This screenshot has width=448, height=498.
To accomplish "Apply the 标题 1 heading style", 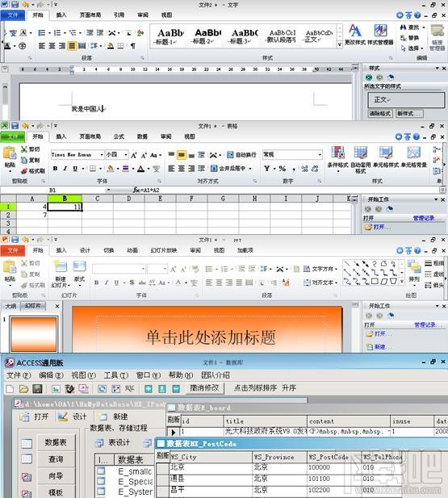I will point(170,36).
